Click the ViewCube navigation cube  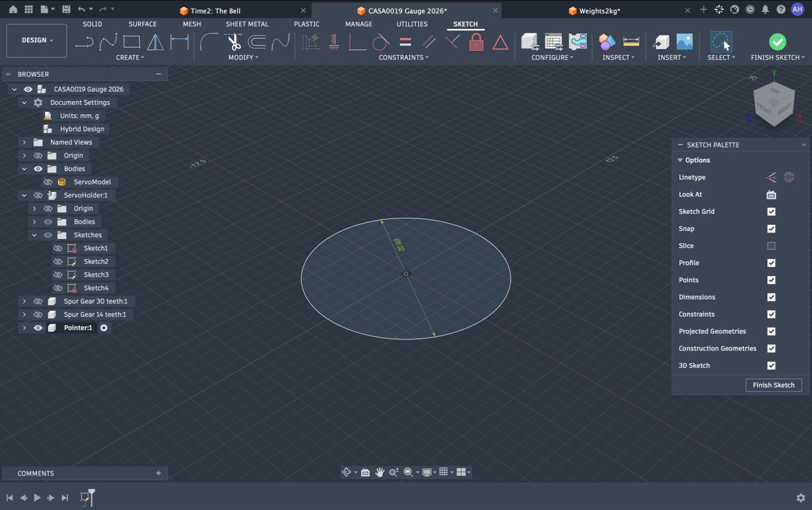[774, 104]
